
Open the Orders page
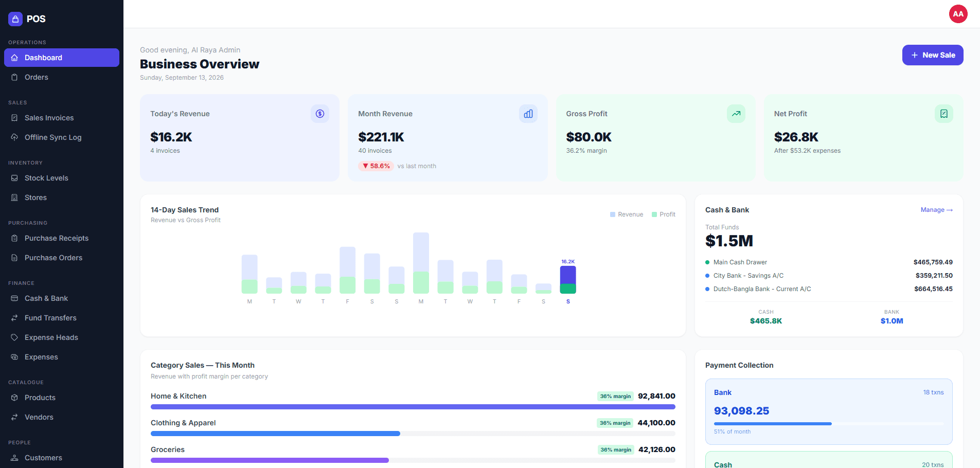62,77
